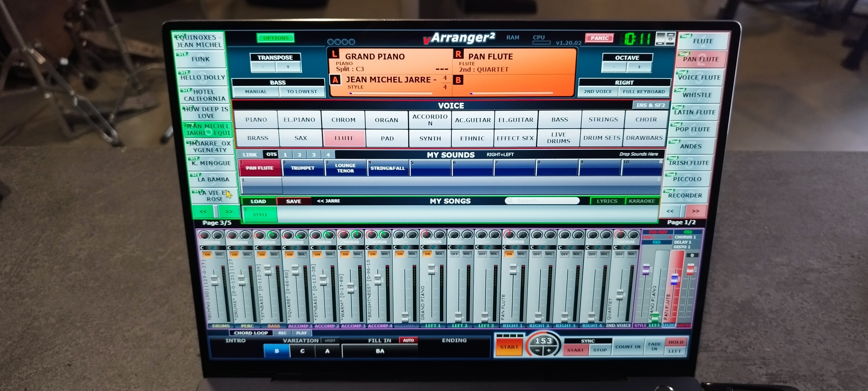Screen dimensions: 868x391
Task: Click the left knob on the LEFT 1 channel
Action: (426, 235)
